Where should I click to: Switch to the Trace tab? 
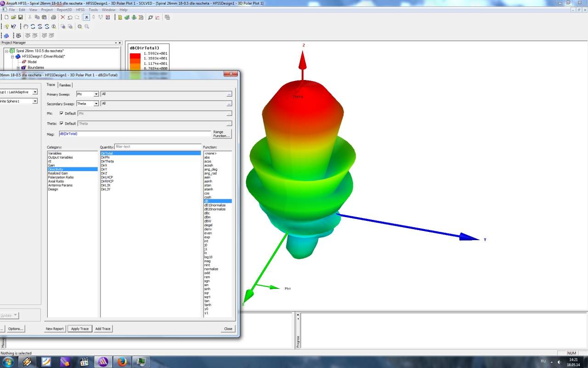51,85
